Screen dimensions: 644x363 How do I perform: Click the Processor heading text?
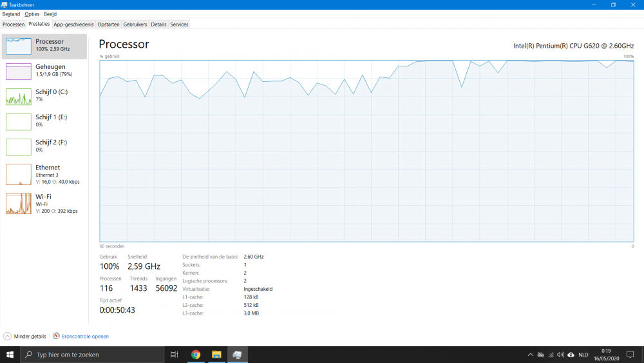pos(124,44)
